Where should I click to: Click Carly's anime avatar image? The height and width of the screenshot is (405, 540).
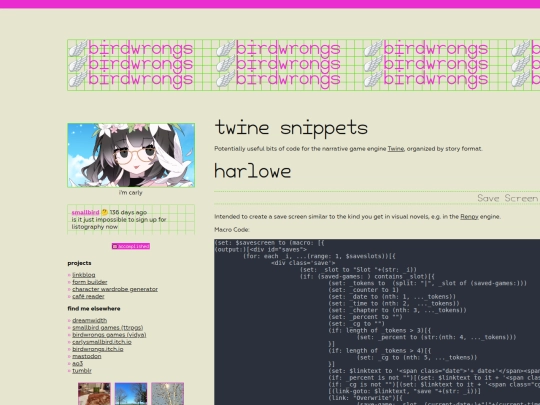pyautogui.click(x=131, y=155)
